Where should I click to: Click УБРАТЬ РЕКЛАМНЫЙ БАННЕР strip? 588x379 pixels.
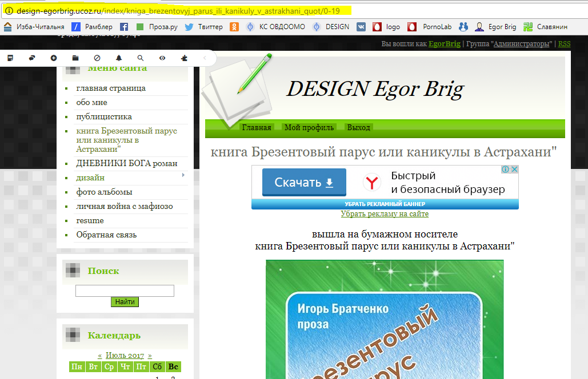pos(385,204)
